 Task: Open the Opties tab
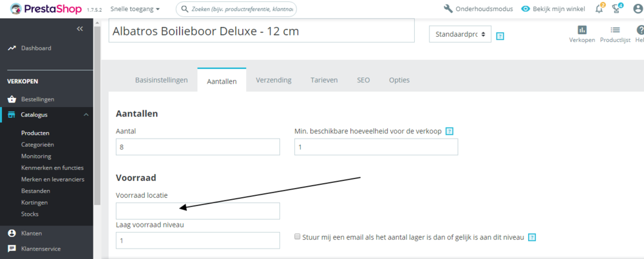[x=399, y=80]
